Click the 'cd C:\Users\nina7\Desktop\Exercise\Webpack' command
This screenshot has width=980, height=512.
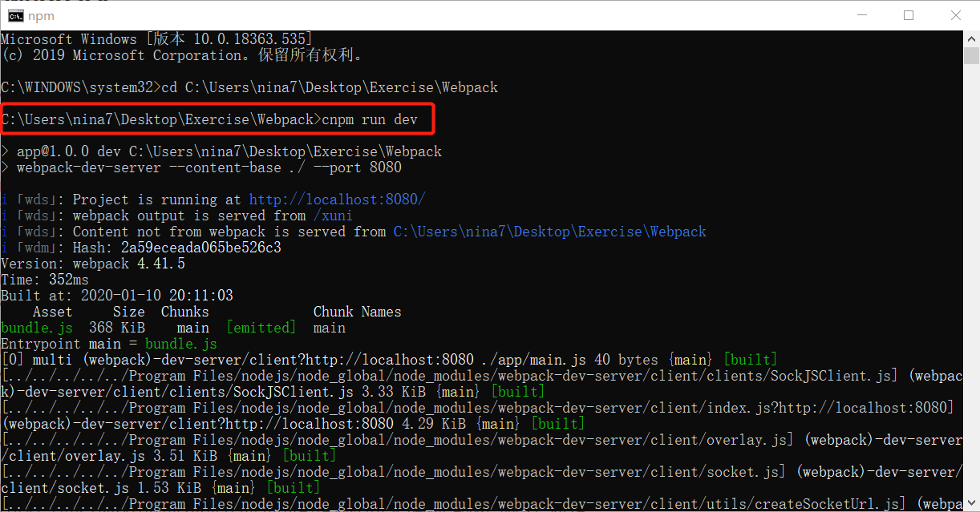tap(330, 87)
